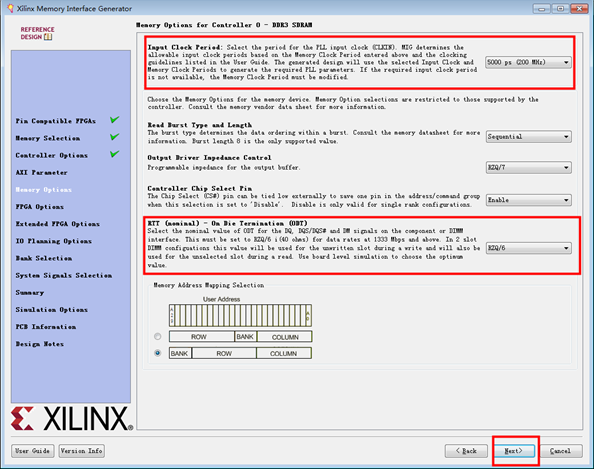
Task: Open the Controller Chip Select Pin dropdown
Action: [529, 200]
